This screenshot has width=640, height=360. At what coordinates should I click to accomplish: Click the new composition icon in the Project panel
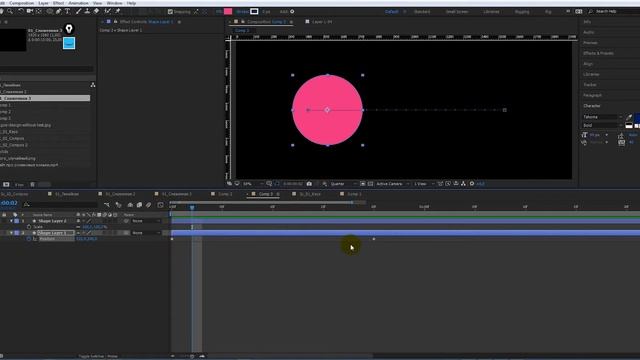point(6,184)
